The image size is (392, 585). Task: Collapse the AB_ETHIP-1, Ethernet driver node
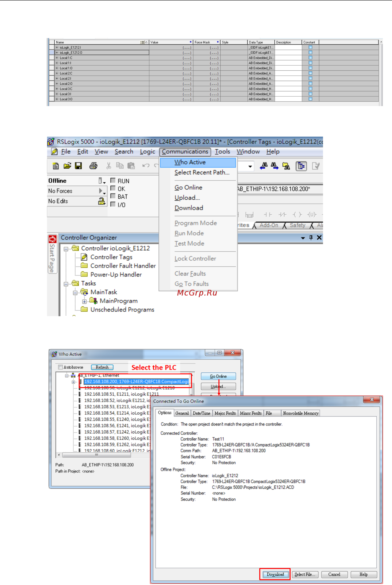(67, 375)
